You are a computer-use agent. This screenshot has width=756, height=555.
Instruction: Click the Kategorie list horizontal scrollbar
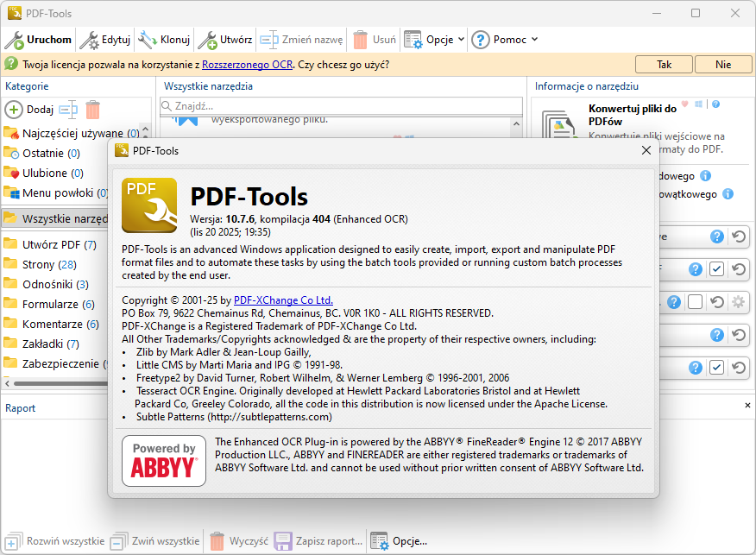tap(60, 384)
